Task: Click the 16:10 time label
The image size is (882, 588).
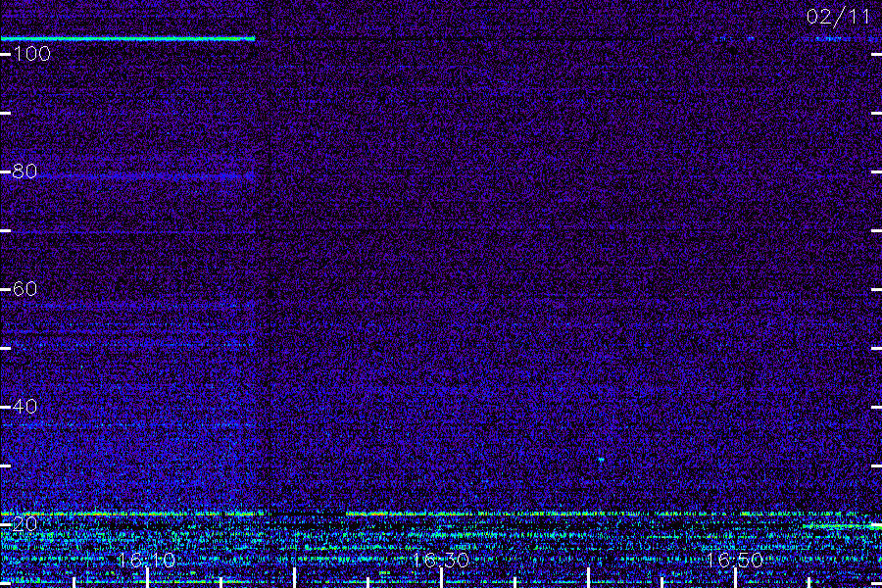Action: coord(146,560)
